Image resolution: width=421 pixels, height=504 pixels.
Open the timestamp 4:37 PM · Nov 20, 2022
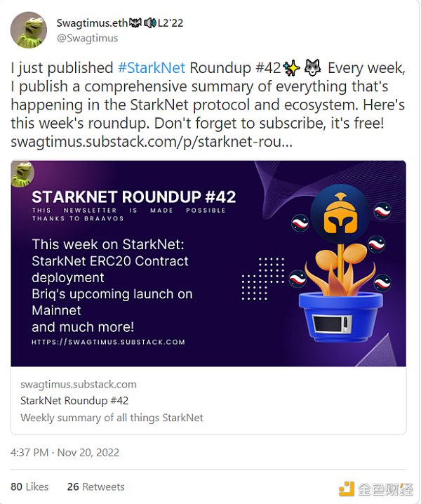(65, 452)
